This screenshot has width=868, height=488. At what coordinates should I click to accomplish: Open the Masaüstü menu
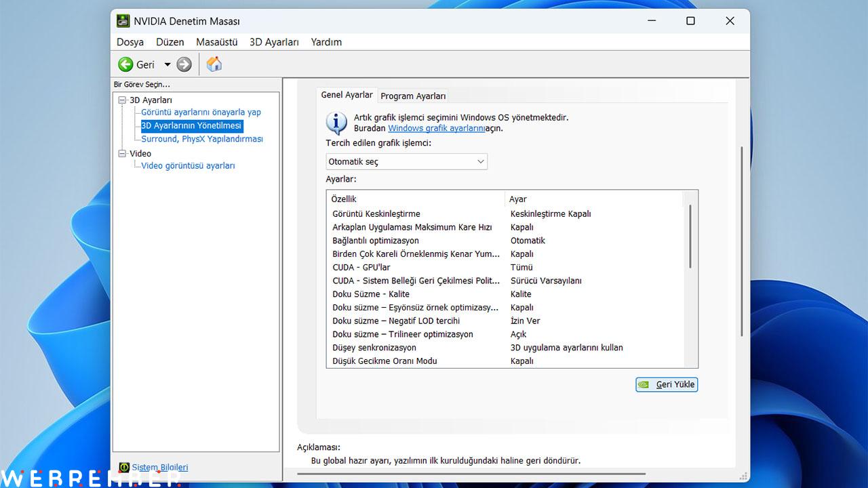217,42
